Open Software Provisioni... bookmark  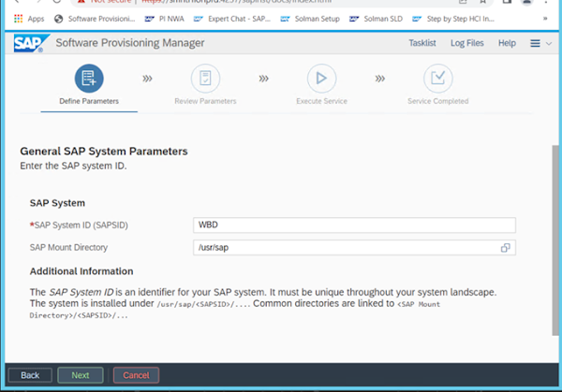tap(95, 19)
